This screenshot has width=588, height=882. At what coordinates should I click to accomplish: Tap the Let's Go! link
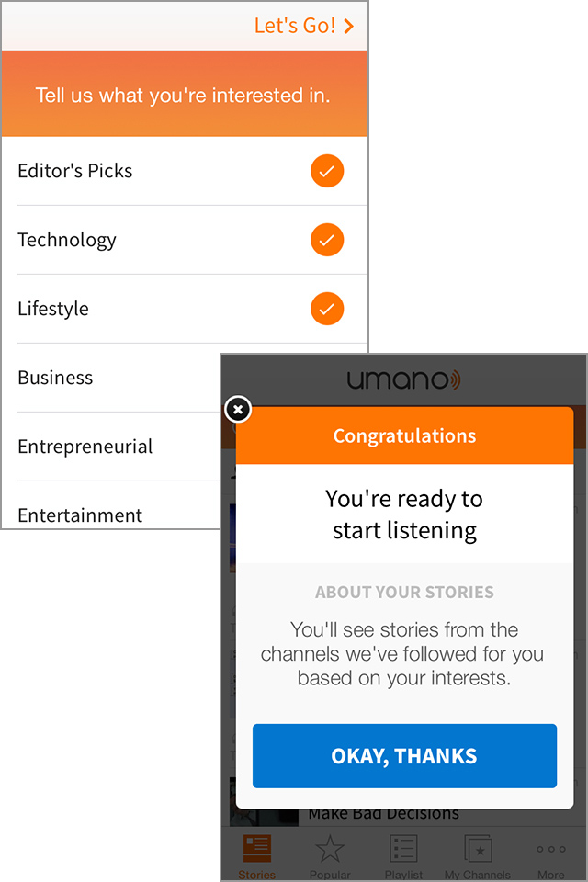tap(295, 26)
